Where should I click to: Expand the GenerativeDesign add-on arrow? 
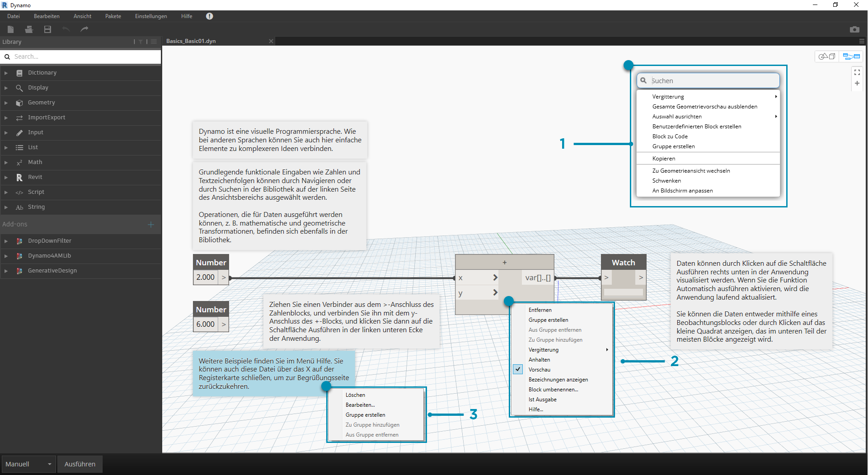pos(6,271)
